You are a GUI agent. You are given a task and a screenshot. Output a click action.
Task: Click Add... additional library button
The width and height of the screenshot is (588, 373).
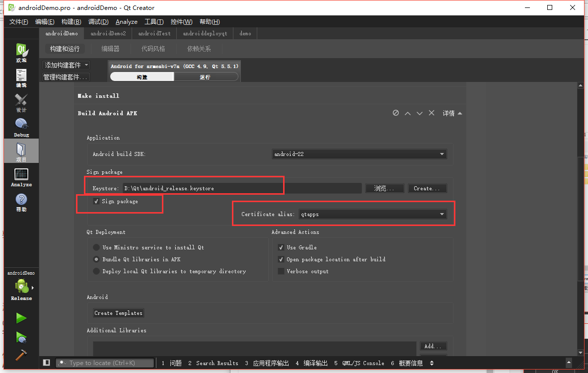433,346
